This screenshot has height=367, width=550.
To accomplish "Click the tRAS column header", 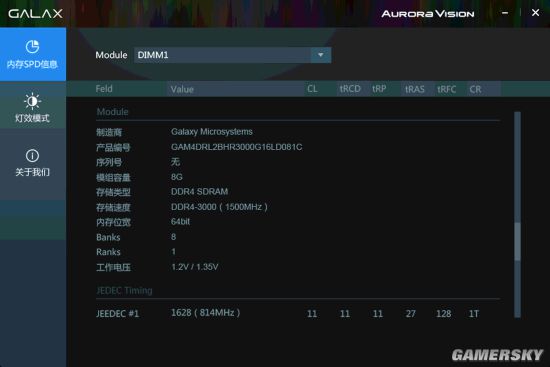I will 415,89.
